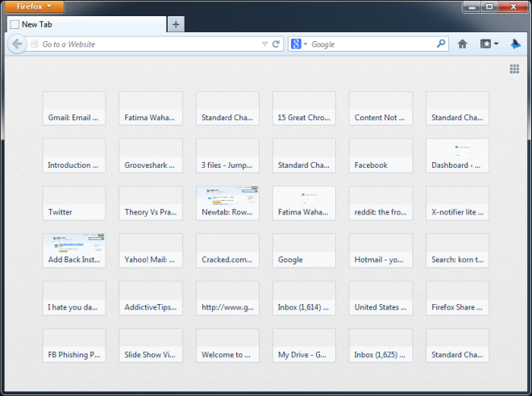532x396 pixels.
Task: Open the X-notifier lite tile
Action: pos(457,203)
